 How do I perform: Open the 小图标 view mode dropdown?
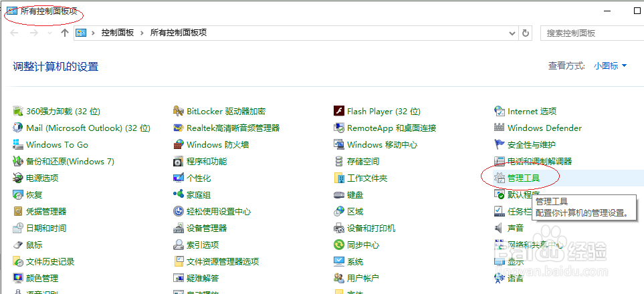[611, 65]
